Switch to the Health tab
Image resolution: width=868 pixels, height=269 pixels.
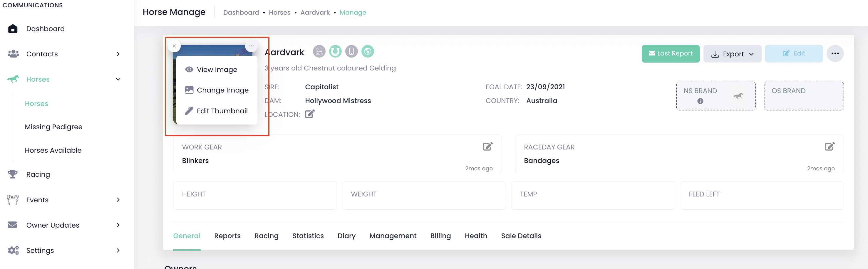(475, 236)
